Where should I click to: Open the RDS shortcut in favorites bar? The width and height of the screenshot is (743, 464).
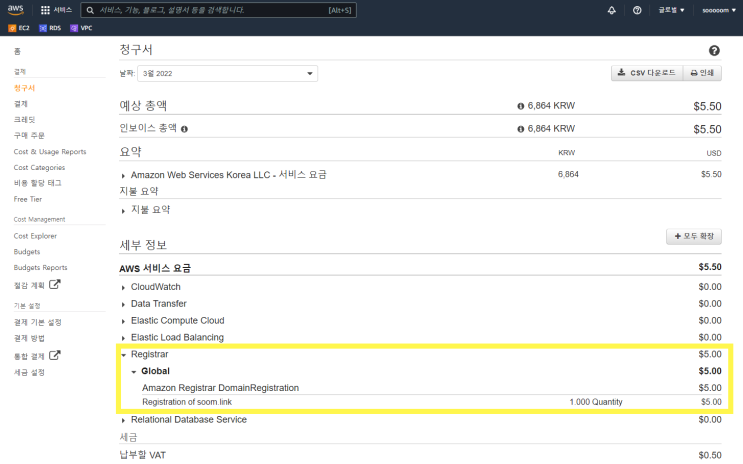click(x=50, y=28)
